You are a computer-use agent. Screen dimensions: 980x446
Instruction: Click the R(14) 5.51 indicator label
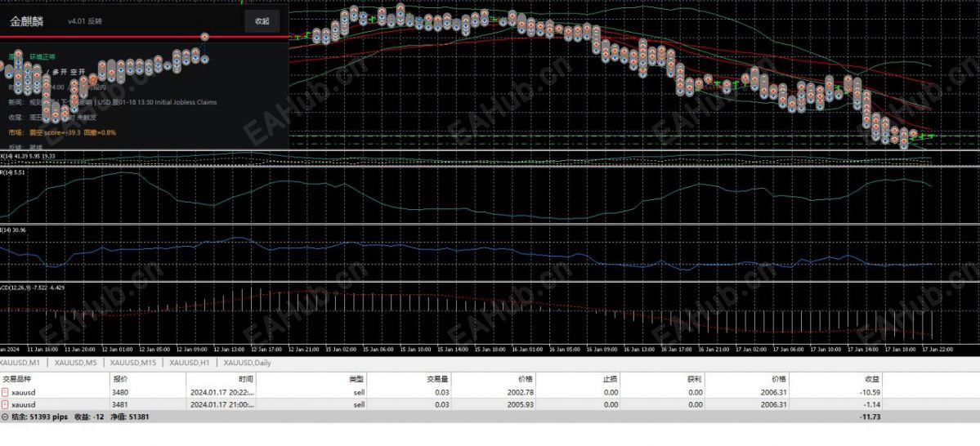click(x=13, y=172)
